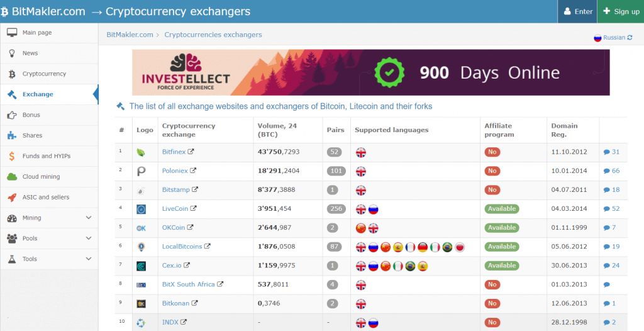The height and width of the screenshot is (331, 644).
Task: Open the Shares sidebar section
Action: [x=49, y=135]
